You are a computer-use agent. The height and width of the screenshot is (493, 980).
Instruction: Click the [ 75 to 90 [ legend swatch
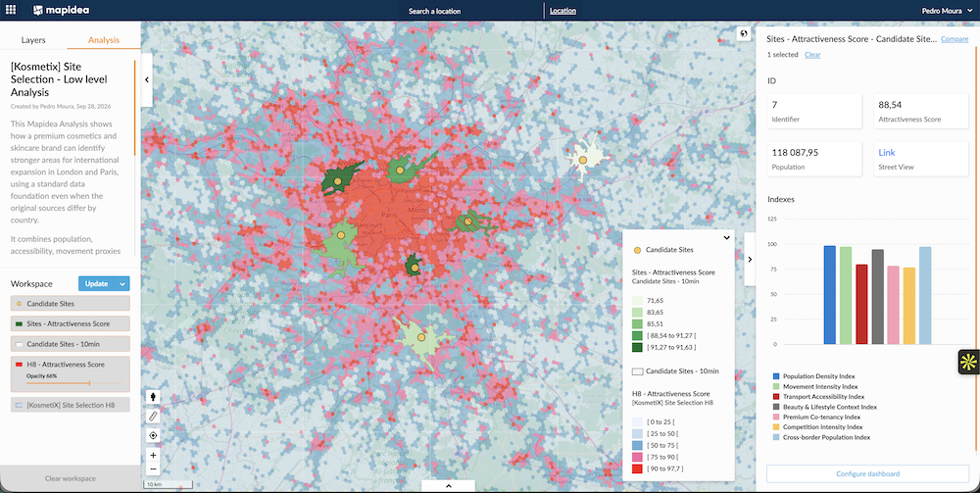[x=638, y=457]
